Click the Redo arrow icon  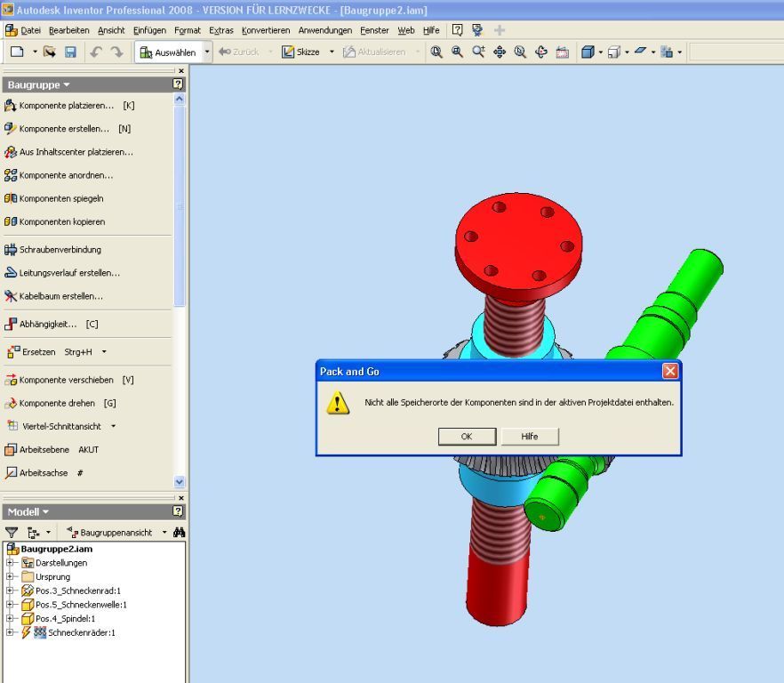click(117, 52)
